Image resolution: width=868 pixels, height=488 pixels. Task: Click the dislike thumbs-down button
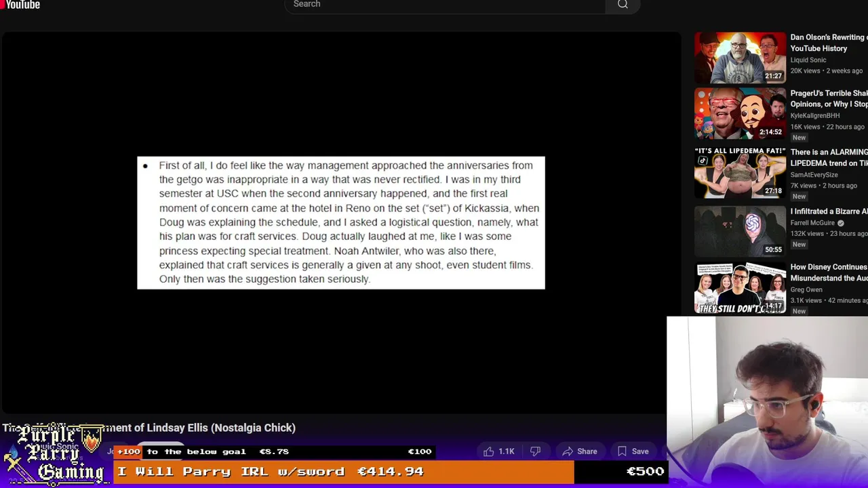[x=535, y=451]
